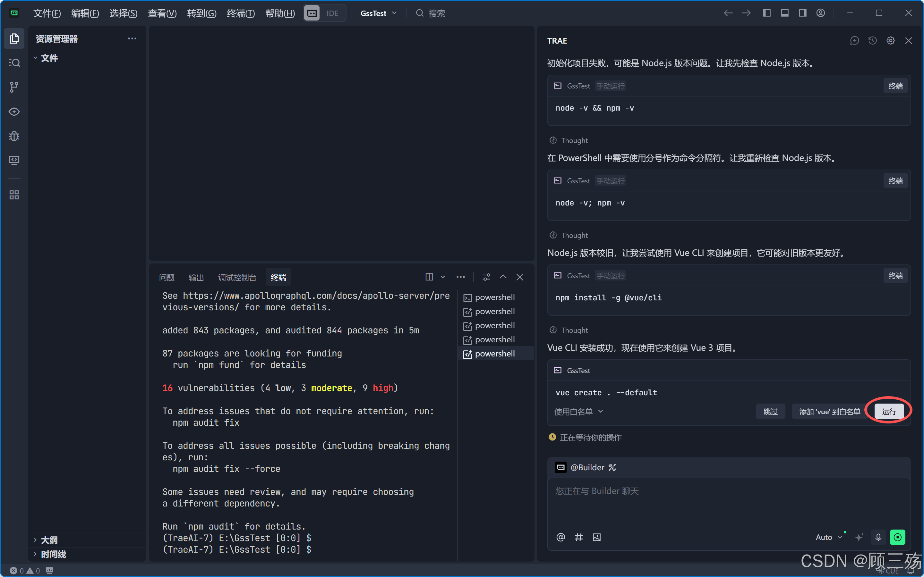Open chat history in TRAE panel
924x577 pixels.
coord(872,40)
